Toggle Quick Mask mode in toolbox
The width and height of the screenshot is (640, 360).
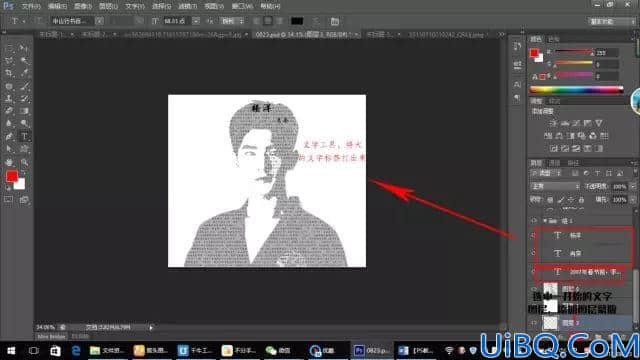tap(9, 200)
